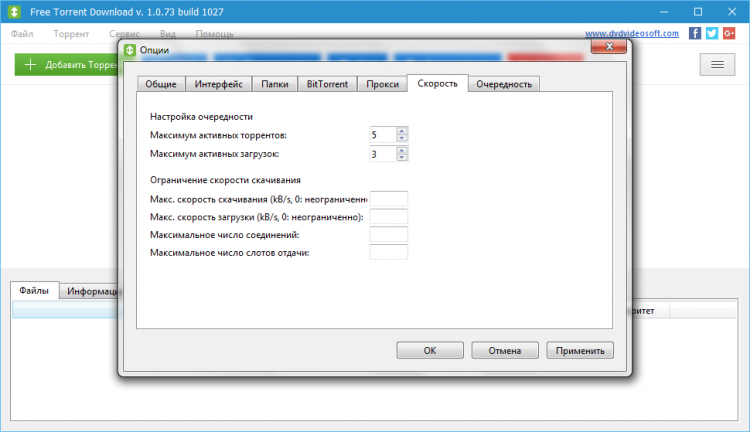This screenshot has width=750, height=432.
Task: Click the app logo in the main title bar
Action: point(14,11)
